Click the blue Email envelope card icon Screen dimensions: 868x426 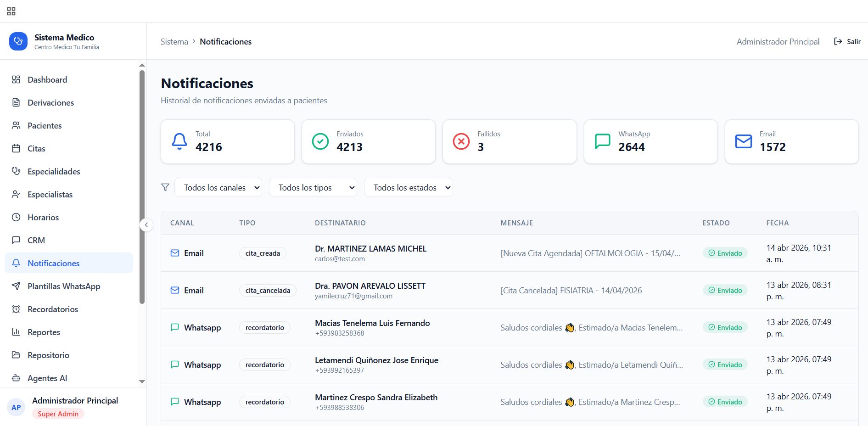[x=743, y=141]
